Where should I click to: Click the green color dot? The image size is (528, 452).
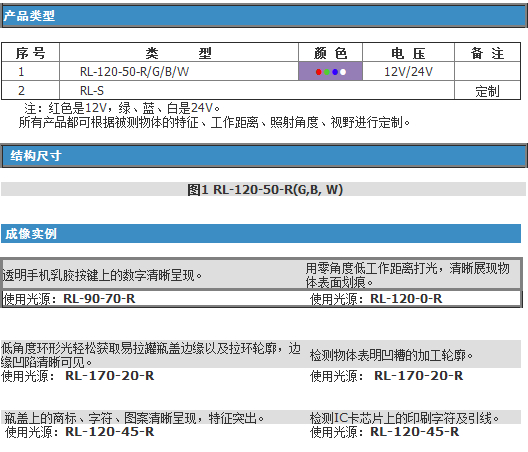(x=327, y=72)
